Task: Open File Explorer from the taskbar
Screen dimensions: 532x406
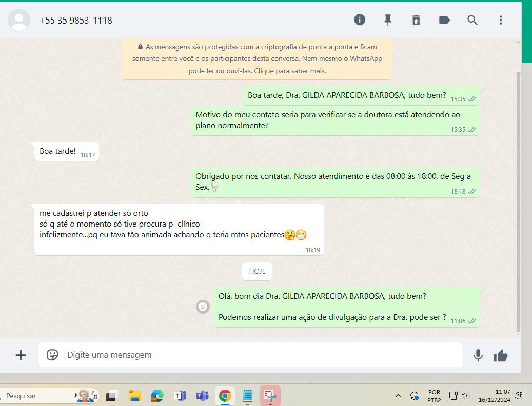Action: pos(135,396)
